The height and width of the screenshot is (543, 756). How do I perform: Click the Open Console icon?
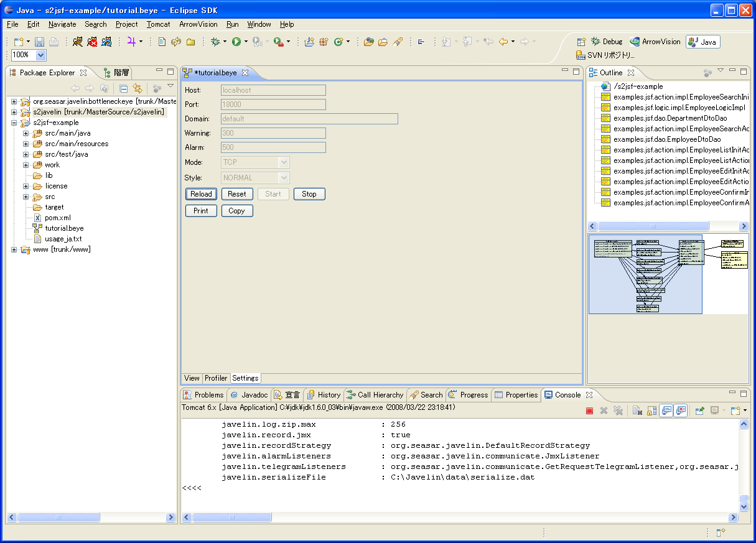735,411
